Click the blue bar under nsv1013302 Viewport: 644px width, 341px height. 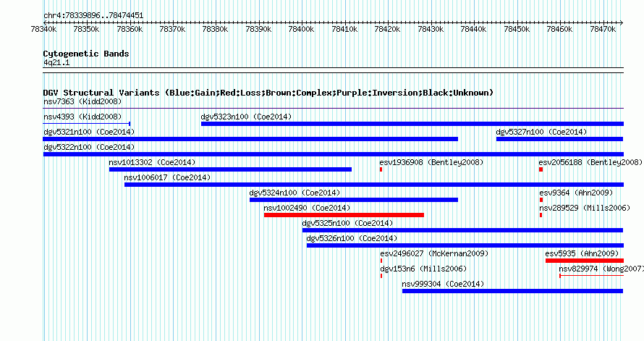coord(230,169)
